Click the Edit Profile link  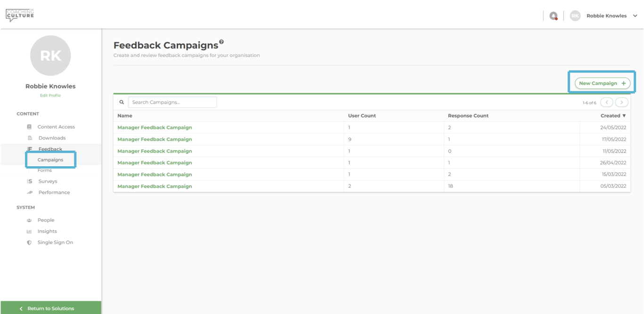point(50,96)
